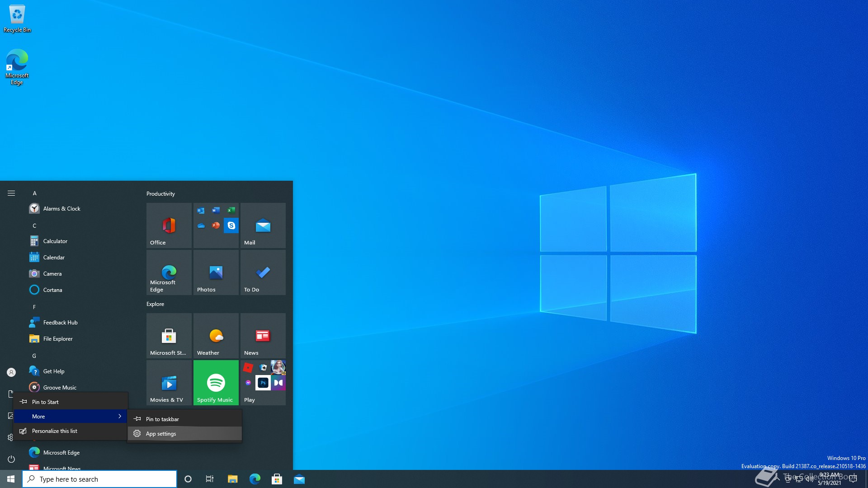Open App settings from submenu

pos(184,434)
